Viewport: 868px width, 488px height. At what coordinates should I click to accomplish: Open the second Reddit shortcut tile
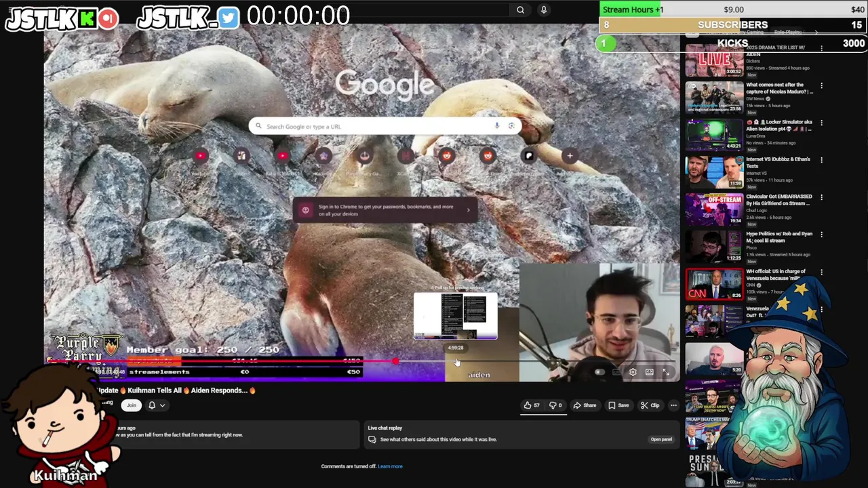click(488, 156)
